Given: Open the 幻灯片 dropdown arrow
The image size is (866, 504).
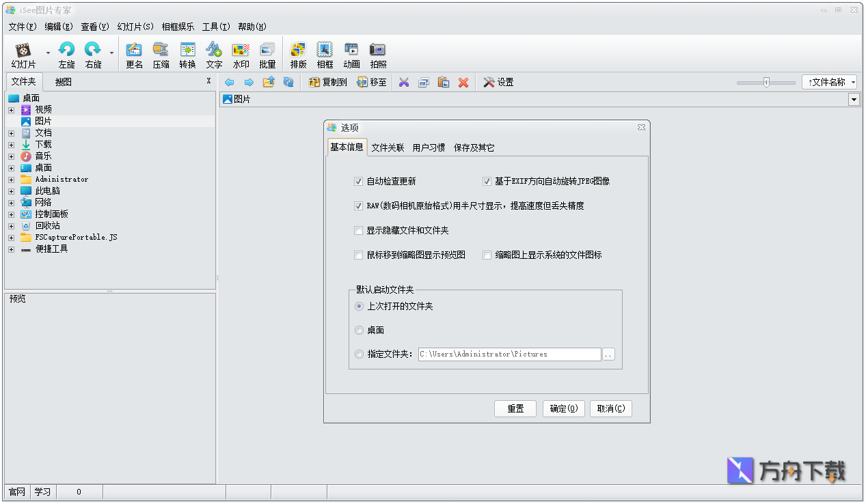Looking at the screenshot, I should (48, 53).
